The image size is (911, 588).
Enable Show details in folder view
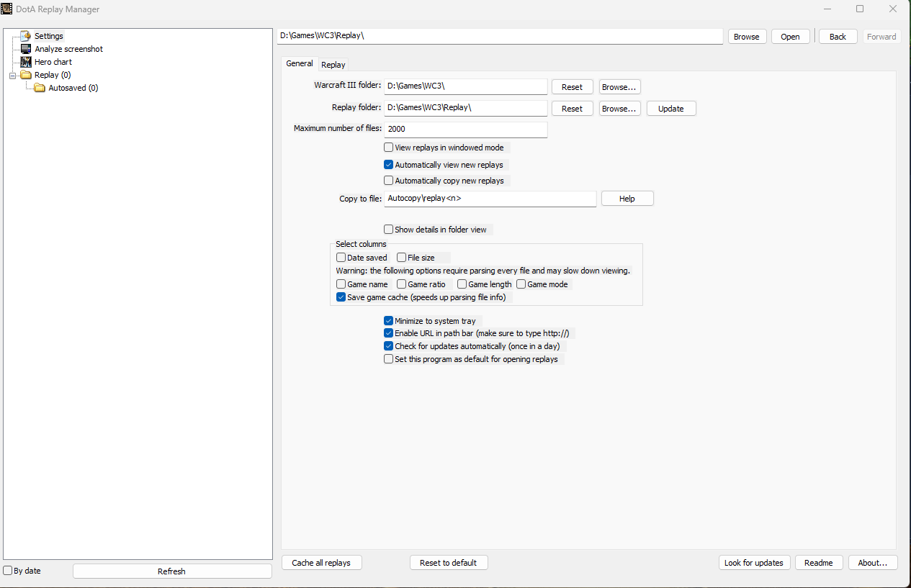pyautogui.click(x=389, y=230)
